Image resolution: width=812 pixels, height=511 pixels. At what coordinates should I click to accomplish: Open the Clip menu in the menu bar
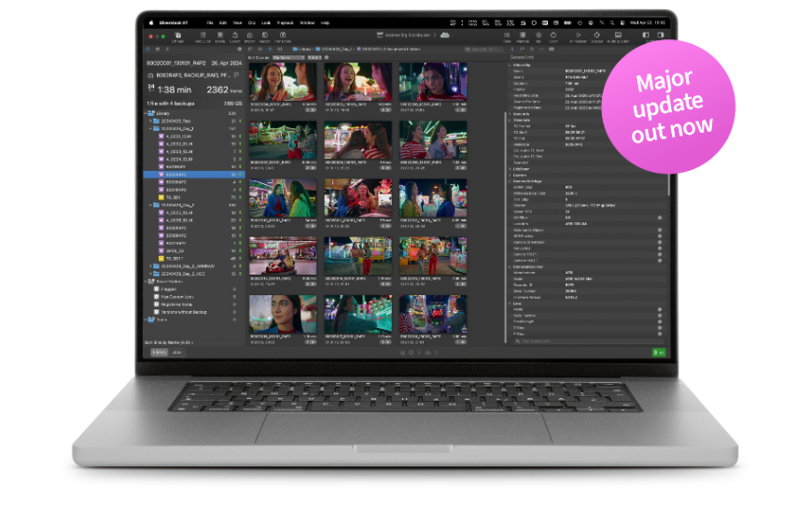pos(251,21)
